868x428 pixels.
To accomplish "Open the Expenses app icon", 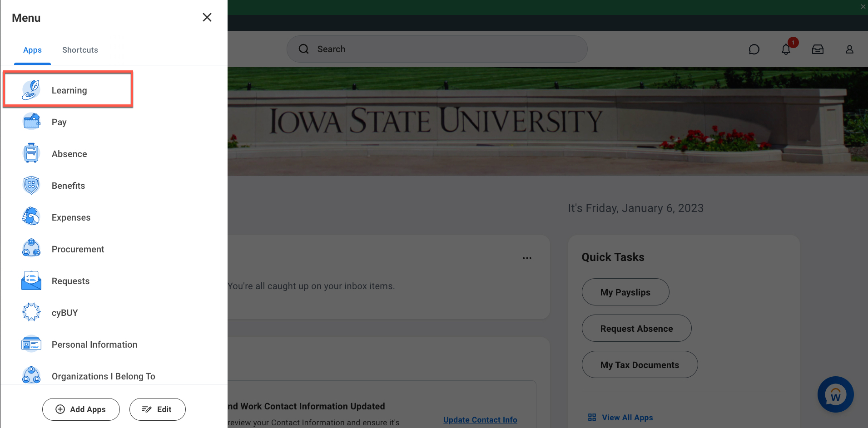I will (31, 217).
